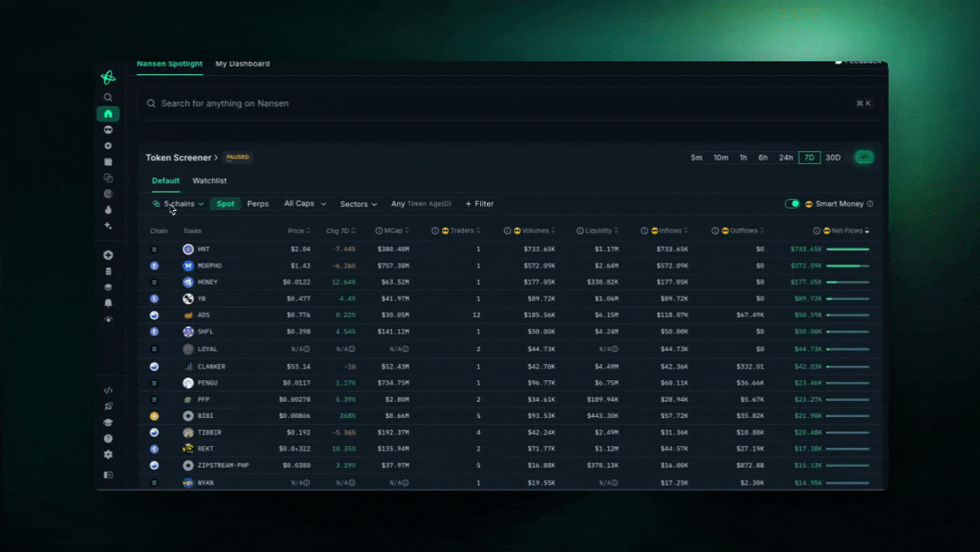Viewport: 980px width, 552px height.
Task: Open the Sectors dropdown
Action: click(359, 204)
